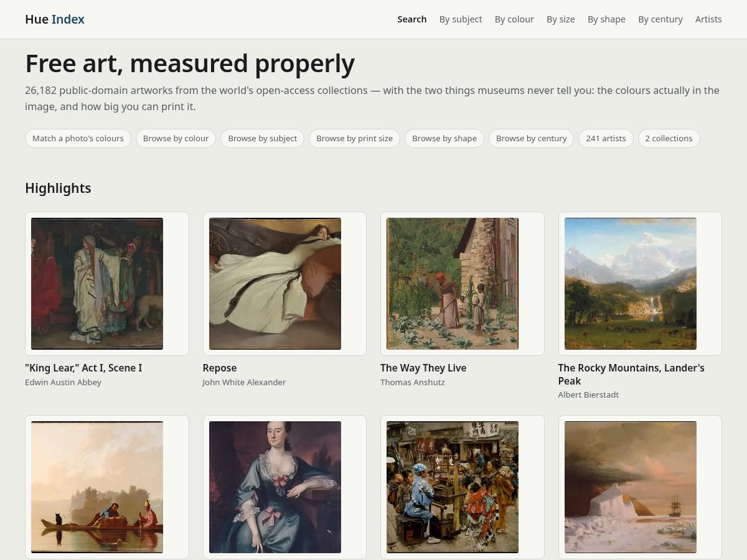Open the boat on river painting thumbnail

(x=97, y=487)
